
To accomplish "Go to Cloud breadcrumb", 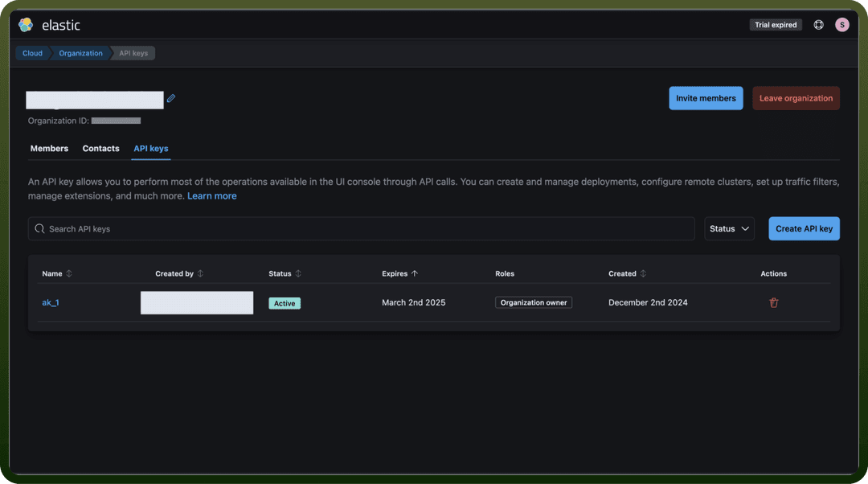I will click(32, 53).
